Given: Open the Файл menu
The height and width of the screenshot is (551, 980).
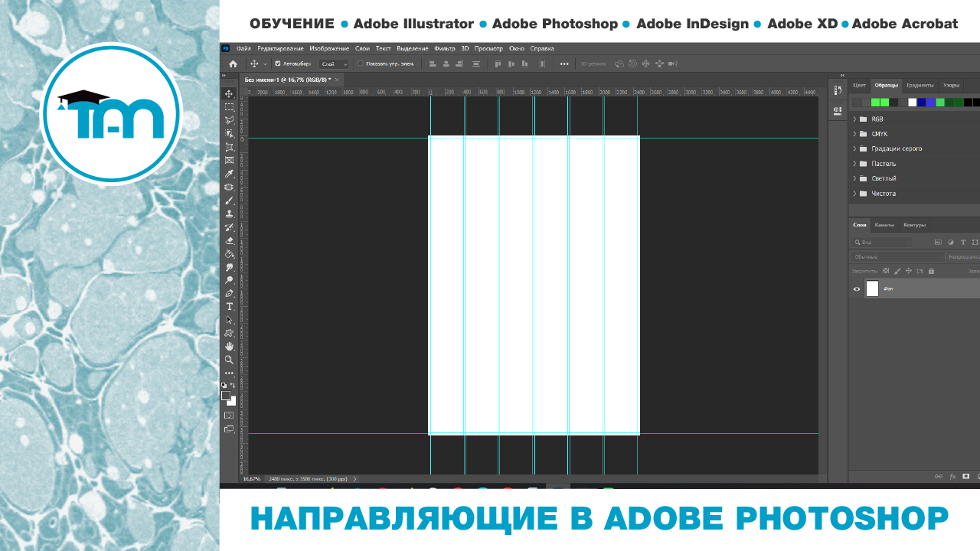Looking at the screenshot, I should pyautogui.click(x=244, y=48).
